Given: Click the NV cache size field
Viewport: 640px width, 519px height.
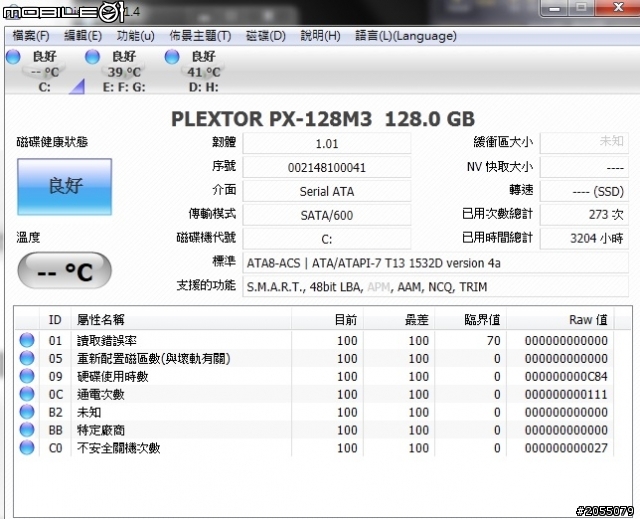Looking at the screenshot, I should [584, 167].
